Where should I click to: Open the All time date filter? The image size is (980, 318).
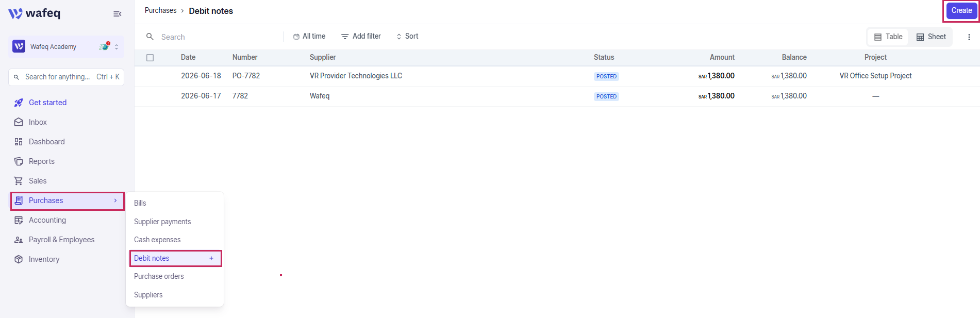tap(309, 36)
